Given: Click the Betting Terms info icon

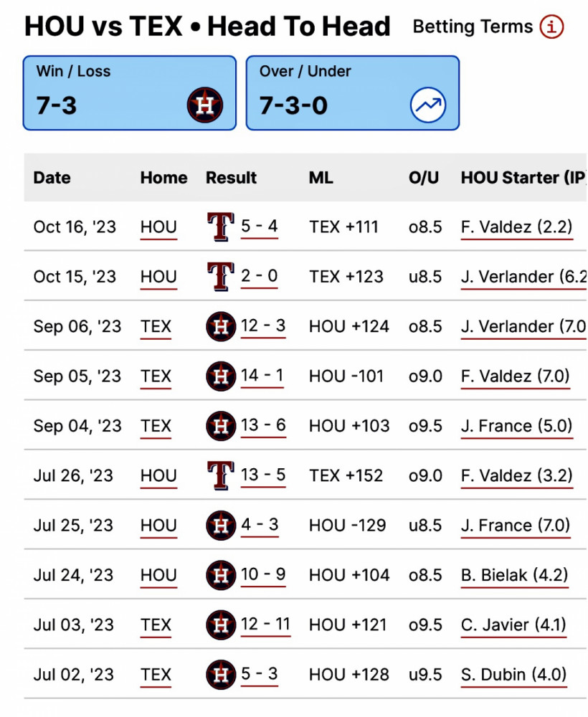Looking at the screenshot, I should pyautogui.click(x=551, y=27).
